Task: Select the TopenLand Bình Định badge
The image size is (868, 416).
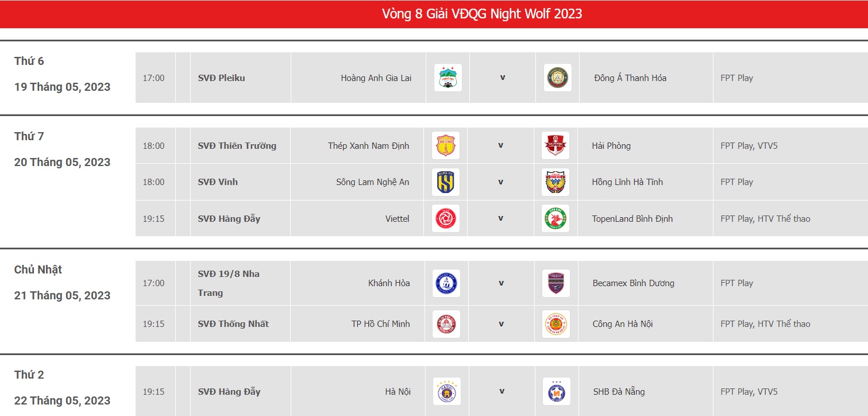Action: coord(555,218)
